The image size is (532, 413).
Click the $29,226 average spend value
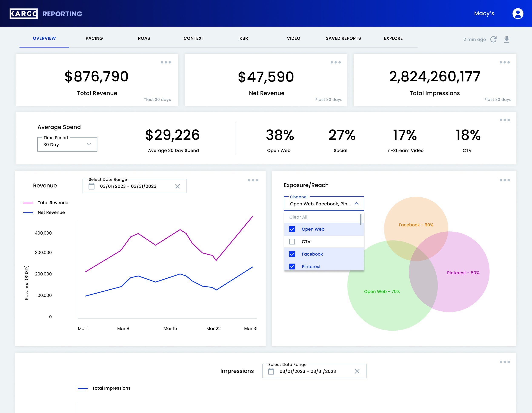tap(172, 135)
